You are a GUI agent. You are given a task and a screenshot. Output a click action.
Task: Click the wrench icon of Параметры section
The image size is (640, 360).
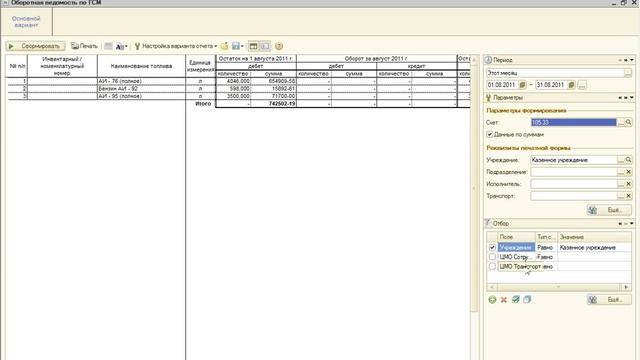tap(488, 98)
